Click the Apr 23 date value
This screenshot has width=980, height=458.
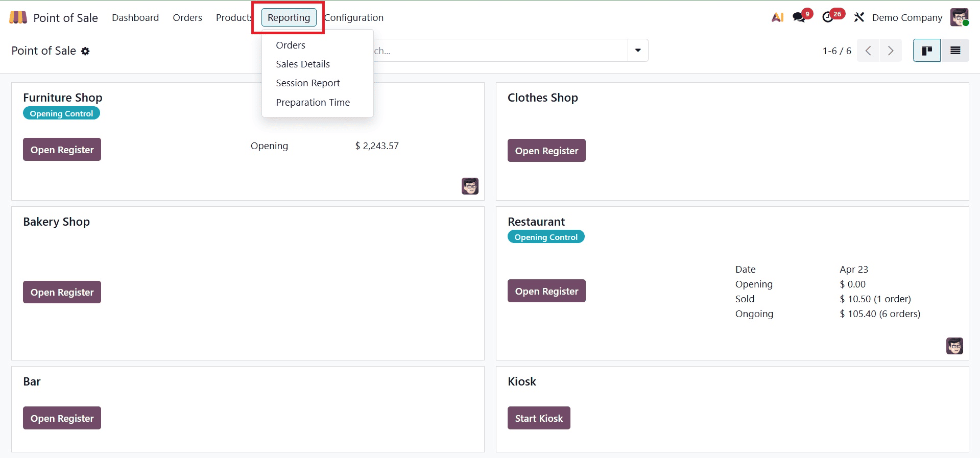(x=854, y=269)
